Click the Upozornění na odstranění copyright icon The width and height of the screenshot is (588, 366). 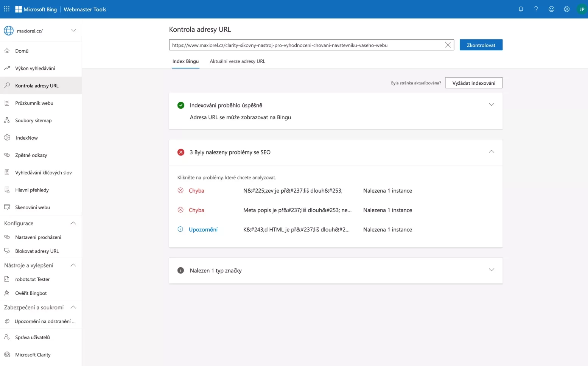pos(7,321)
